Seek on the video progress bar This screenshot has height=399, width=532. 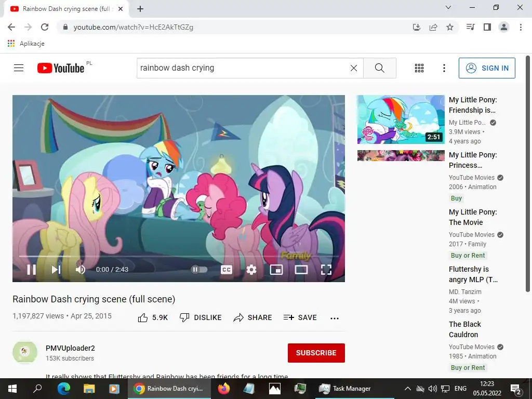[179, 257]
